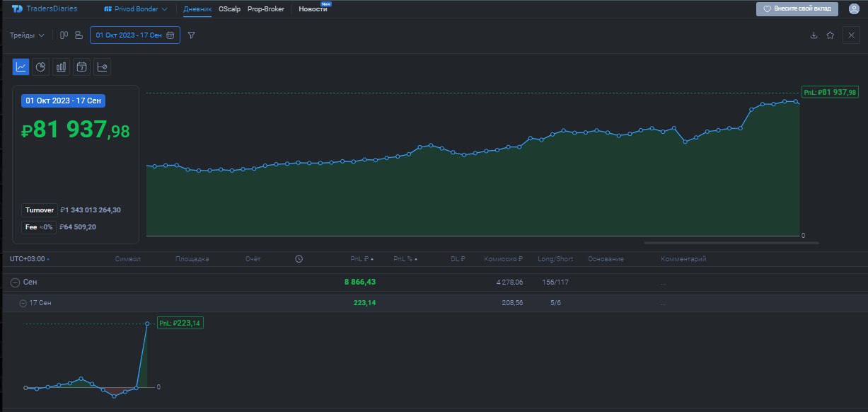Sort by the PnL % column header
This screenshot has height=412, width=868.
pos(405,259)
